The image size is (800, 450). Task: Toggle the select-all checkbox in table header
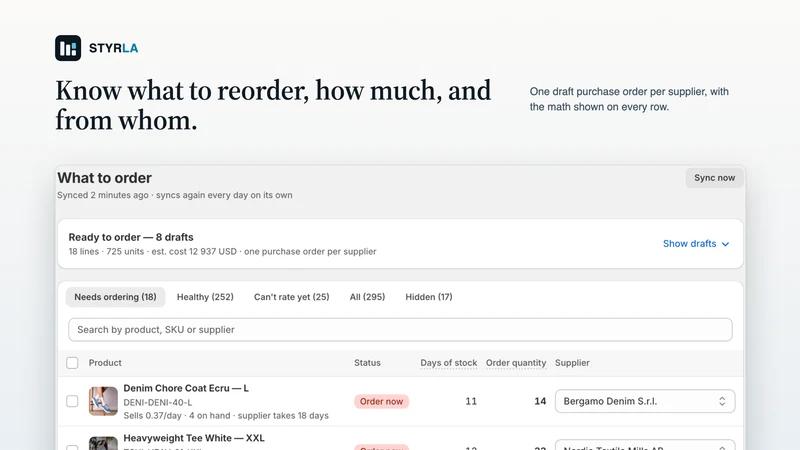(72, 363)
